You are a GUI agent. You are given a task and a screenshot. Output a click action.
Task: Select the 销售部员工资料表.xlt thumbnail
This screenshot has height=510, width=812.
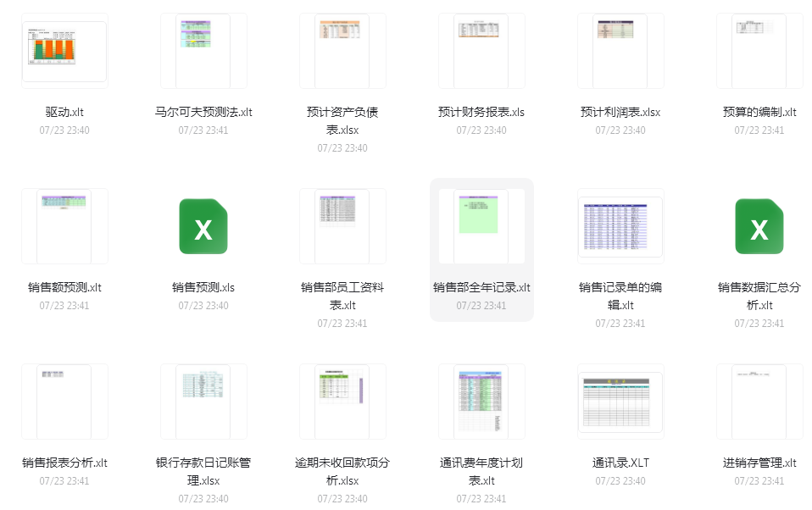coord(342,226)
